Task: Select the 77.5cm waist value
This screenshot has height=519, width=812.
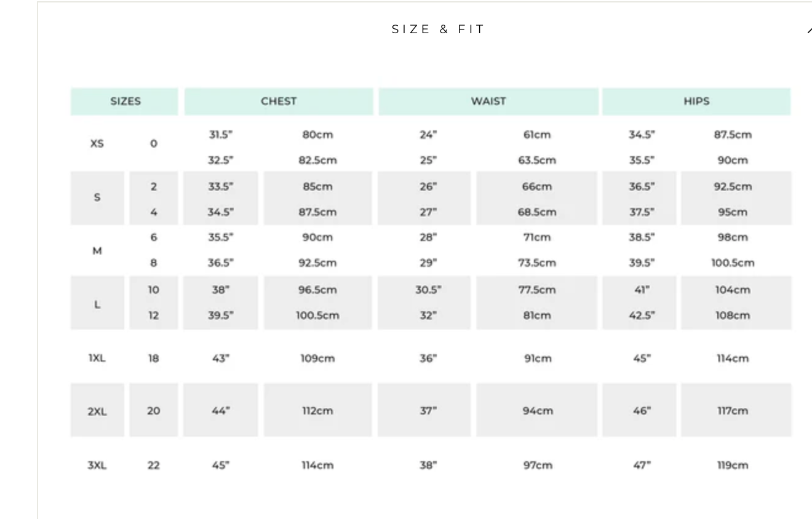Action: pyautogui.click(x=537, y=290)
